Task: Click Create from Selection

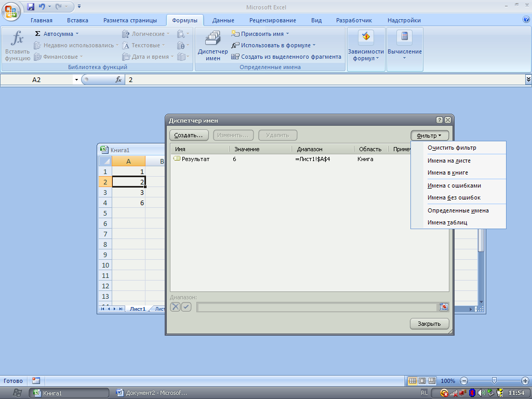Action: [x=286, y=57]
